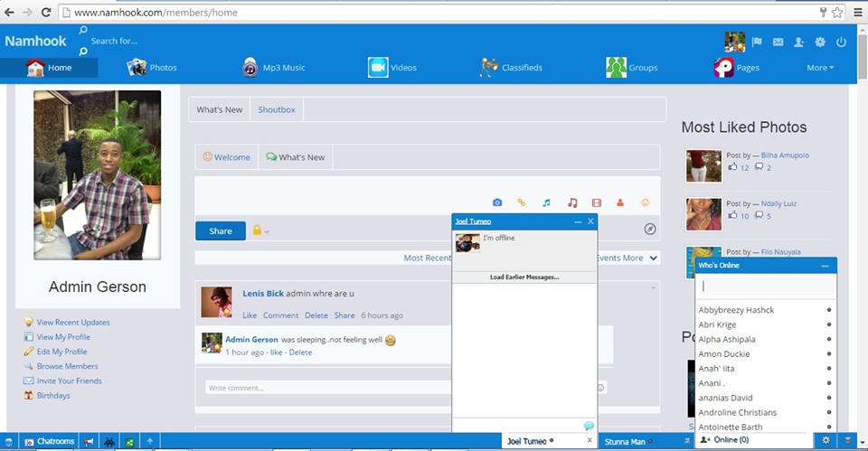Open the browser menu hamburger icon

click(857, 12)
